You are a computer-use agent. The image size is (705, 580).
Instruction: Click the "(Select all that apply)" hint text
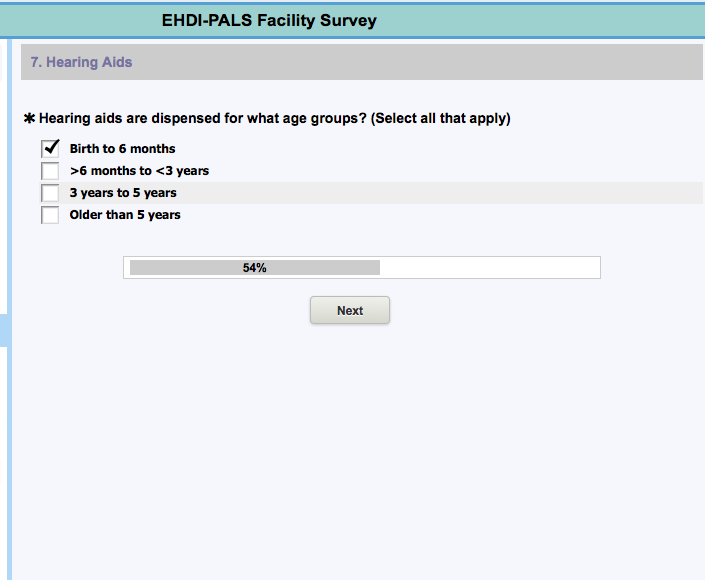pyautogui.click(x=441, y=119)
